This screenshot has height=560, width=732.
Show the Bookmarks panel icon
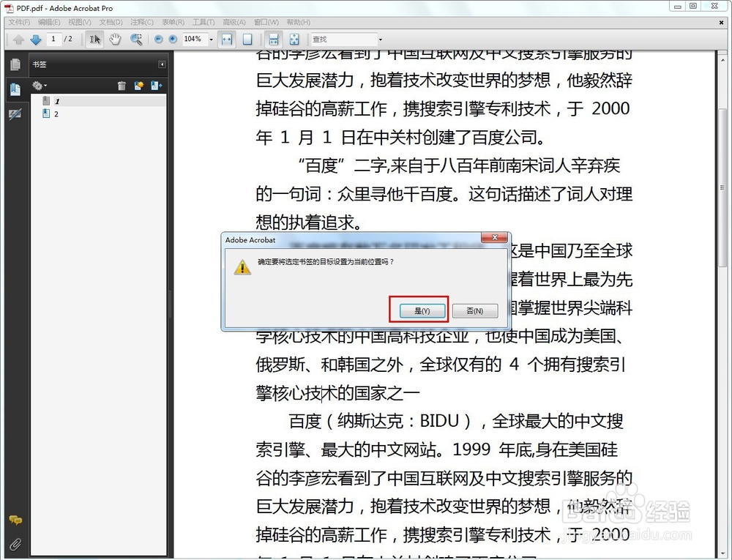pos(15,89)
